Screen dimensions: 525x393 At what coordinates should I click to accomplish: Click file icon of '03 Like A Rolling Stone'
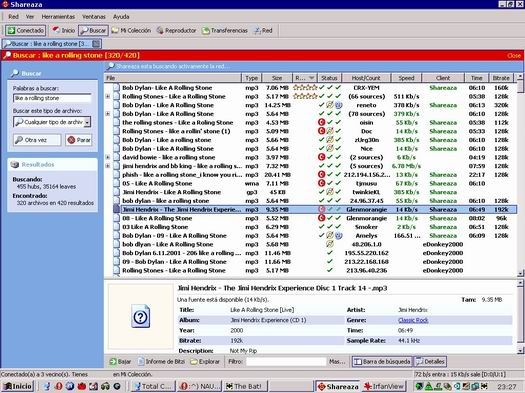pyautogui.click(x=116, y=227)
